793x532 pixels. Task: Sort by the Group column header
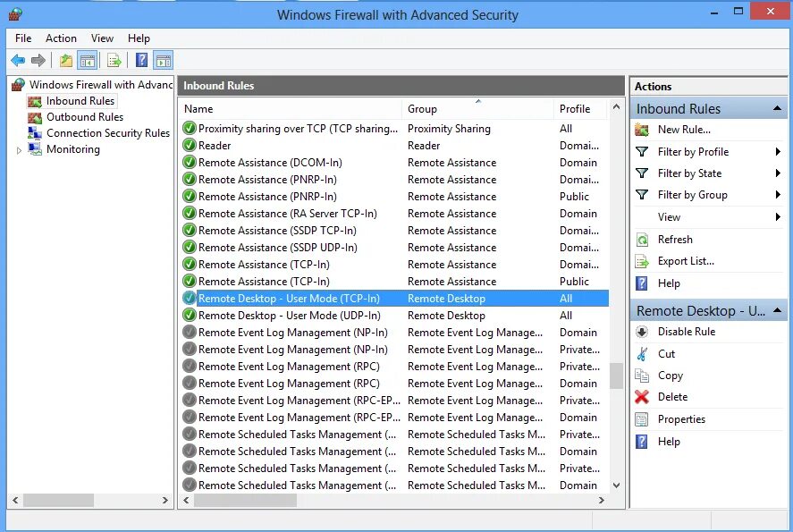[x=478, y=109]
